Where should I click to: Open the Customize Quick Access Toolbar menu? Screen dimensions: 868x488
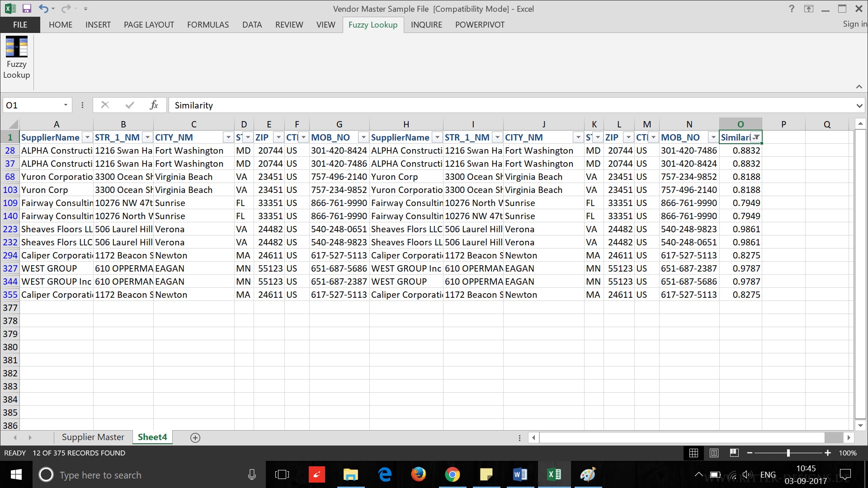click(85, 9)
